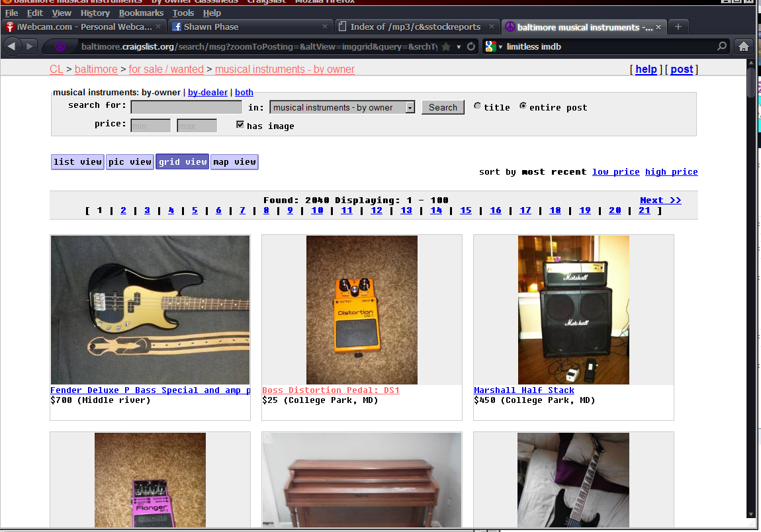Open the 'Marshall Half Stack' listing link

523,390
